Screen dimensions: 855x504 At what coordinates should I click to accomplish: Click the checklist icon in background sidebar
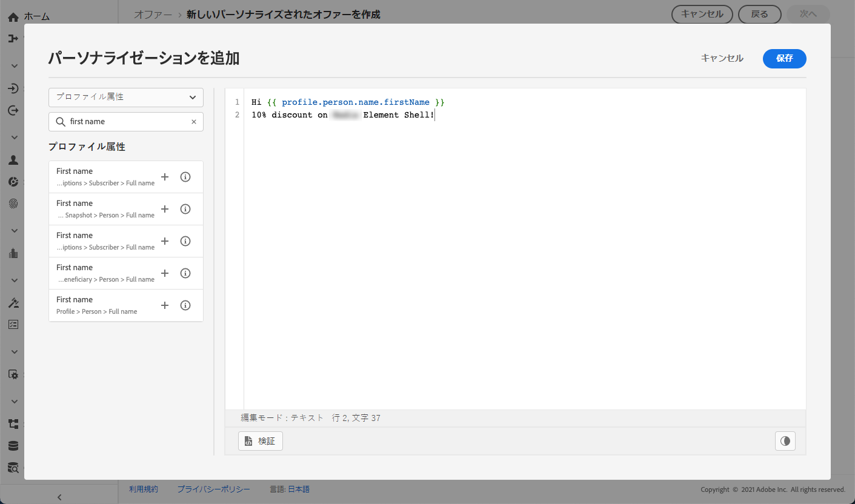click(13, 325)
